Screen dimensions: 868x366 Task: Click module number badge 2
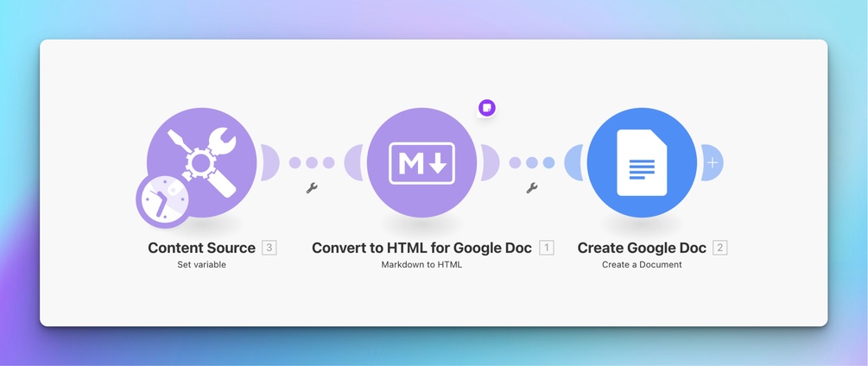click(x=720, y=248)
